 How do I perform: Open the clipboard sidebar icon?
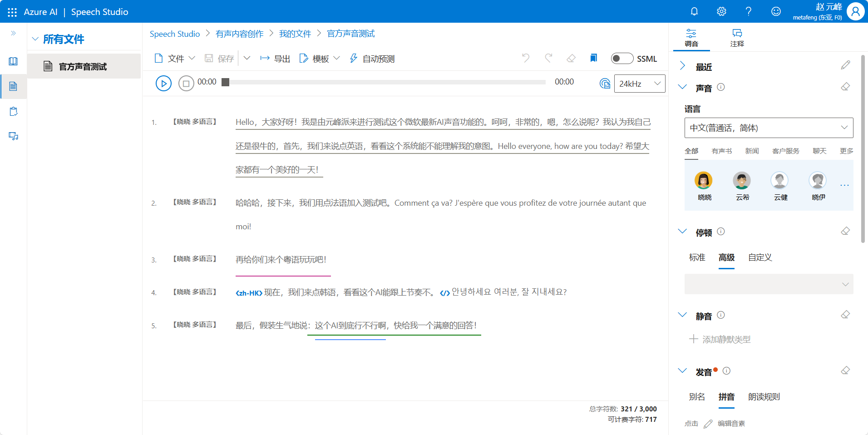13,111
